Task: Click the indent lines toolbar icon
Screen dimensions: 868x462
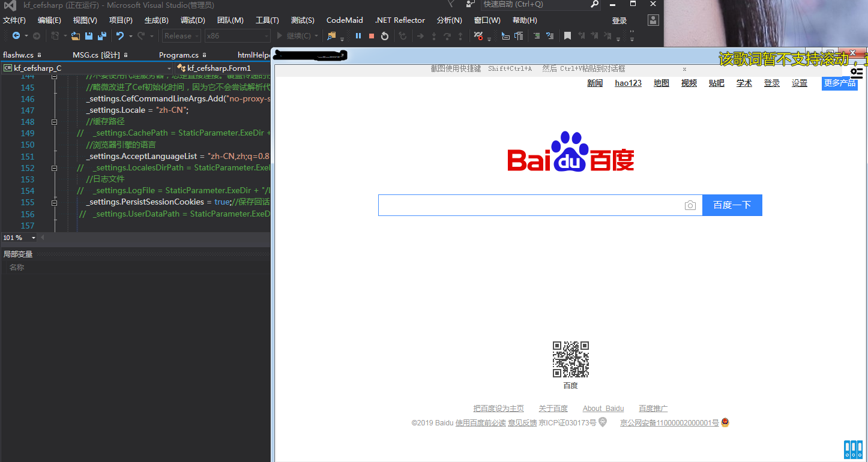Action: (536, 36)
